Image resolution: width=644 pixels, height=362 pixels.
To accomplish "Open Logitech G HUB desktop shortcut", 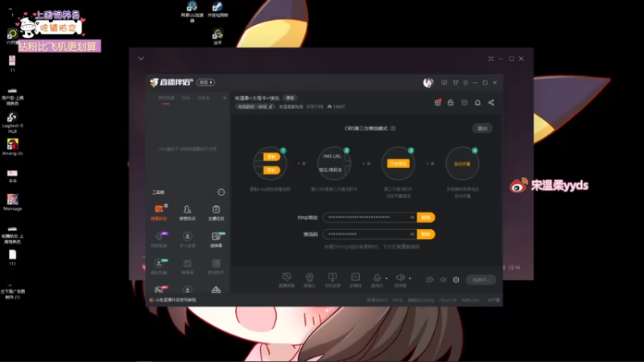I will 12,122.
